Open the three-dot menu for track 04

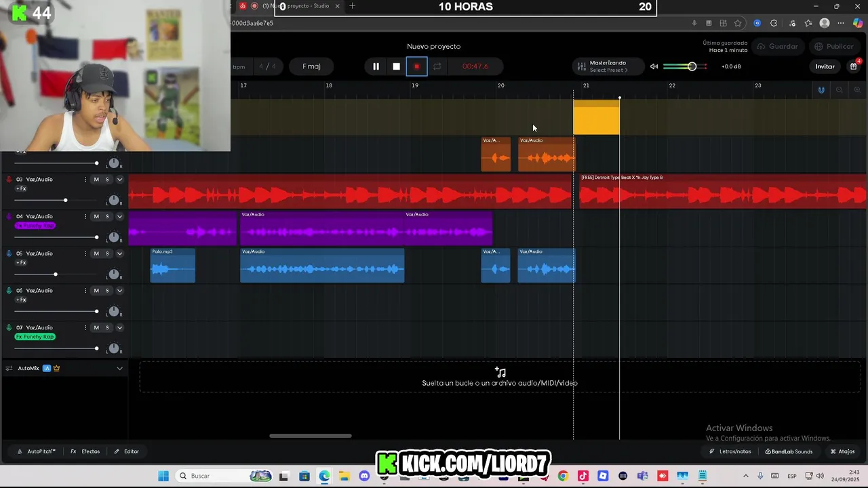[85, 217]
